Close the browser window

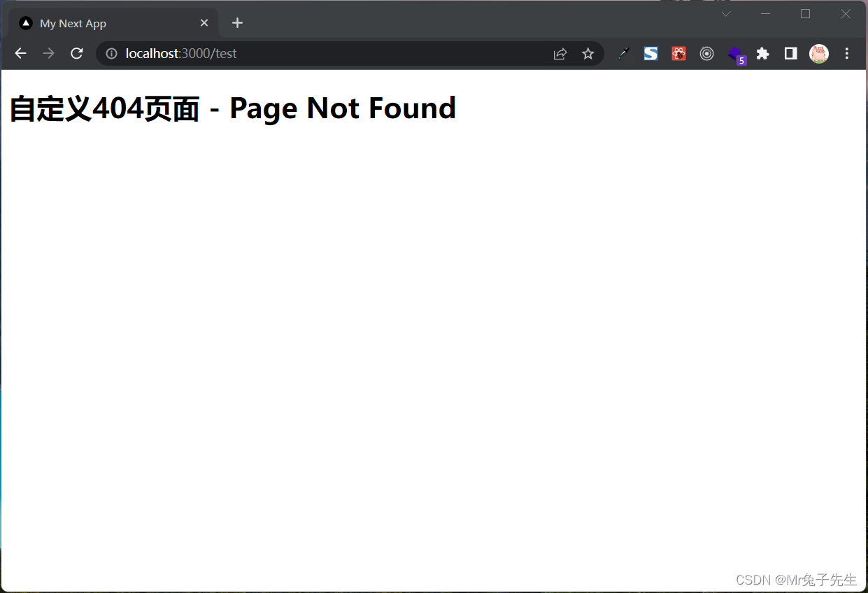click(x=846, y=14)
